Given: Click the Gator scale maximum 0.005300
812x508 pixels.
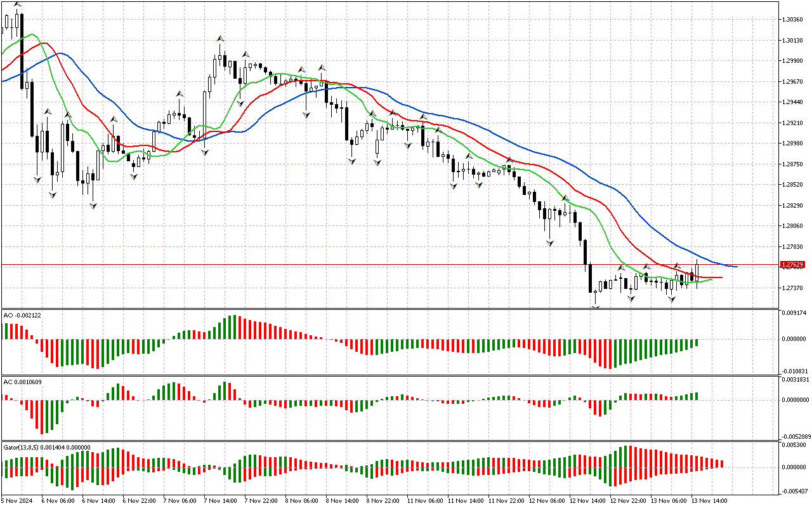Looking at the screenshot, I should [x=794, y=445].
